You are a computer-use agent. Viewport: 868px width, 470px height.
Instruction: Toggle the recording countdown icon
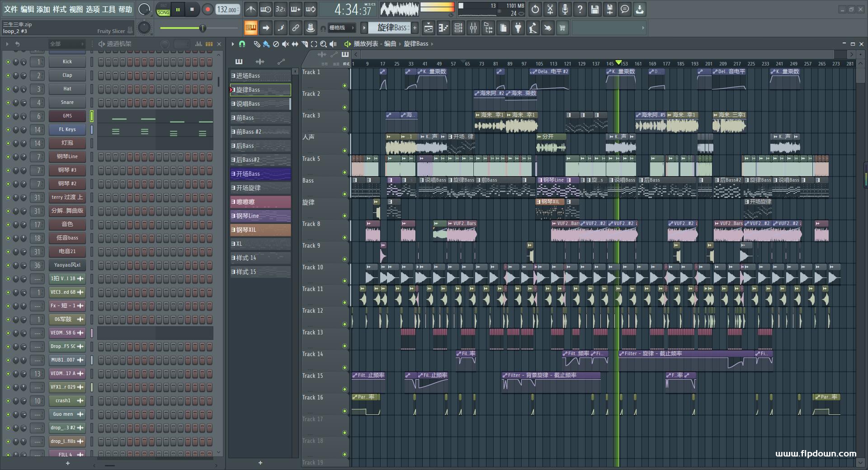(x=281, y=9)
